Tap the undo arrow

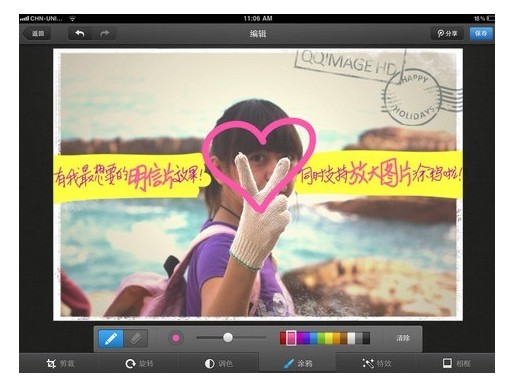tap(80, 34)
